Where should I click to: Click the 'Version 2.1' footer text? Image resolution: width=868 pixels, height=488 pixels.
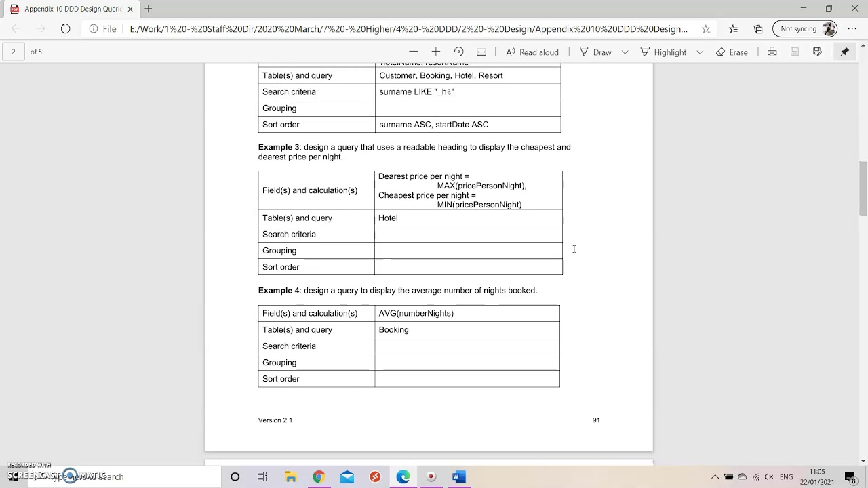[x=275, y=420]
